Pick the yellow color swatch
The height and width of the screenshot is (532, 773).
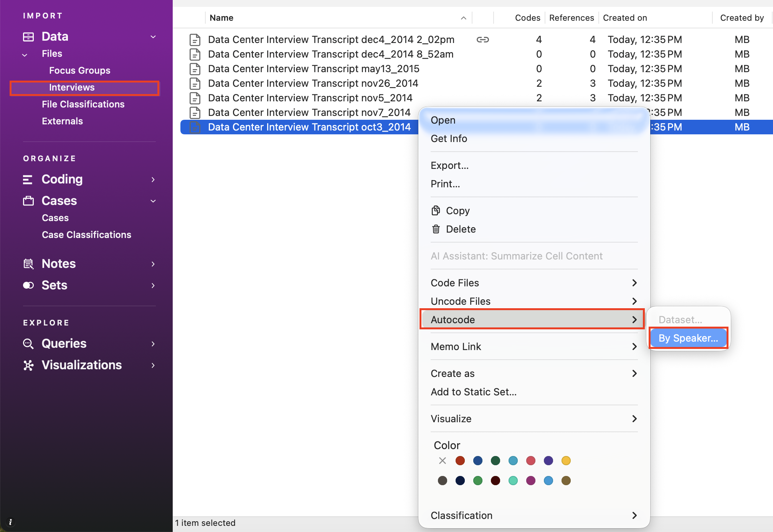click(x=566, y=461)
